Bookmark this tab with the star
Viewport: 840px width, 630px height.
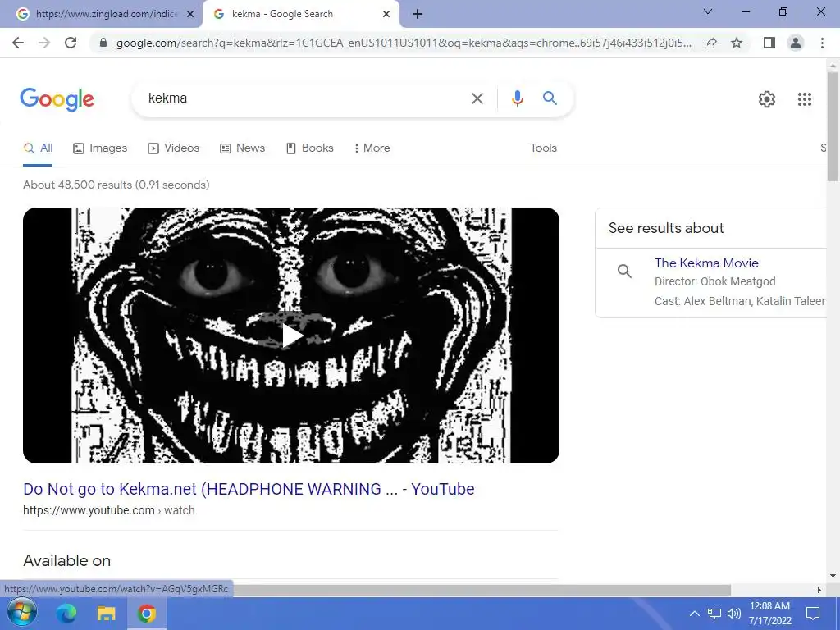737,43
